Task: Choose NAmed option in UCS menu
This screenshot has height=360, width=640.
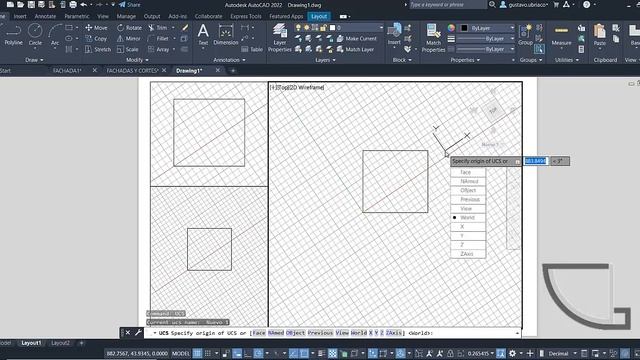Action: pyautogui.click(x=468, y=181)
